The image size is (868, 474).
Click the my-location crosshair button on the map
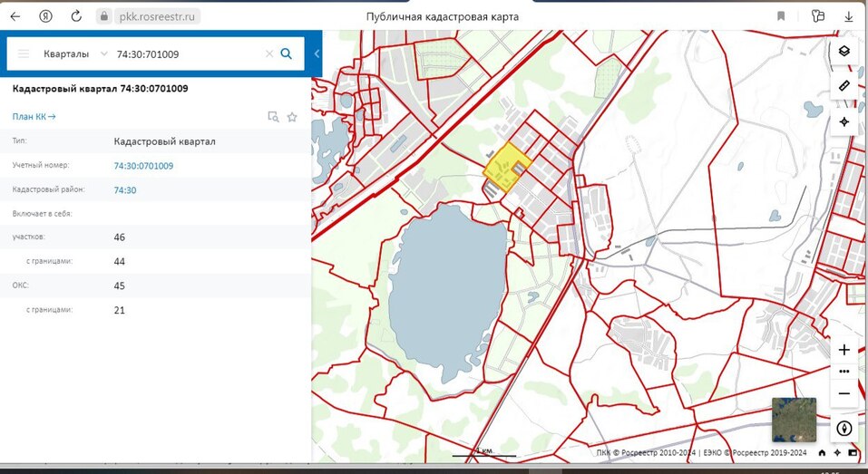[844, 121]
